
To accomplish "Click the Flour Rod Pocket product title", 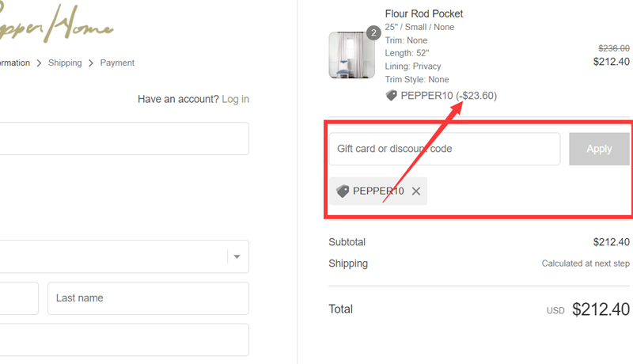I will pyautogui.click(x=423, y=14).
